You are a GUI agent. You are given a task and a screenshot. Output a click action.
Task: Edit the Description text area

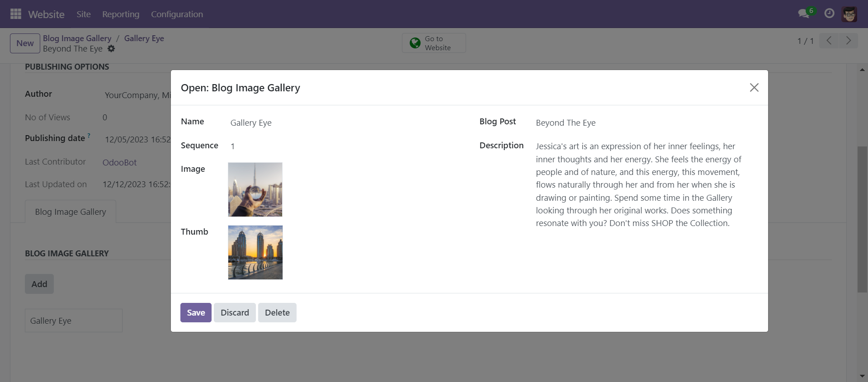click(x=646, y=185)
